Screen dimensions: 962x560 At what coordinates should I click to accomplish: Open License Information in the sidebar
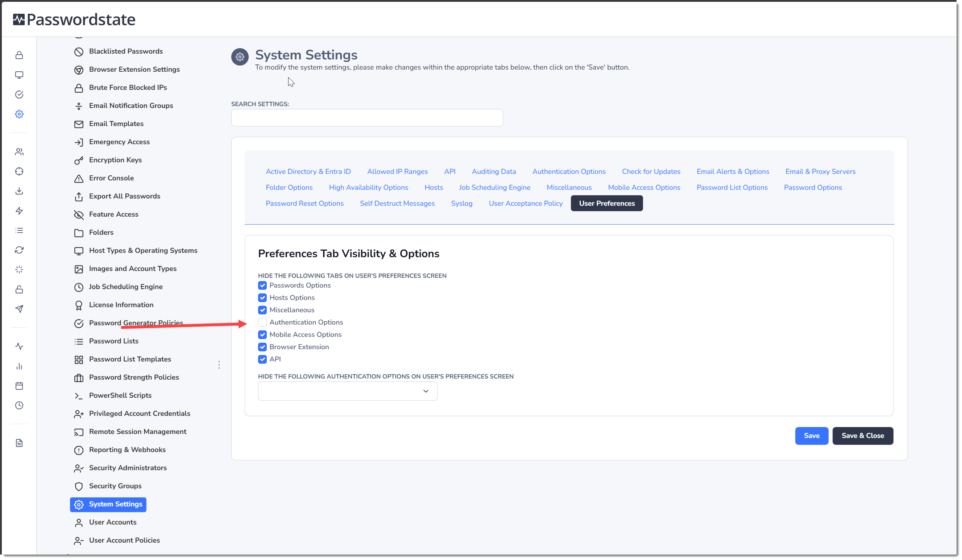coord(121,305)
